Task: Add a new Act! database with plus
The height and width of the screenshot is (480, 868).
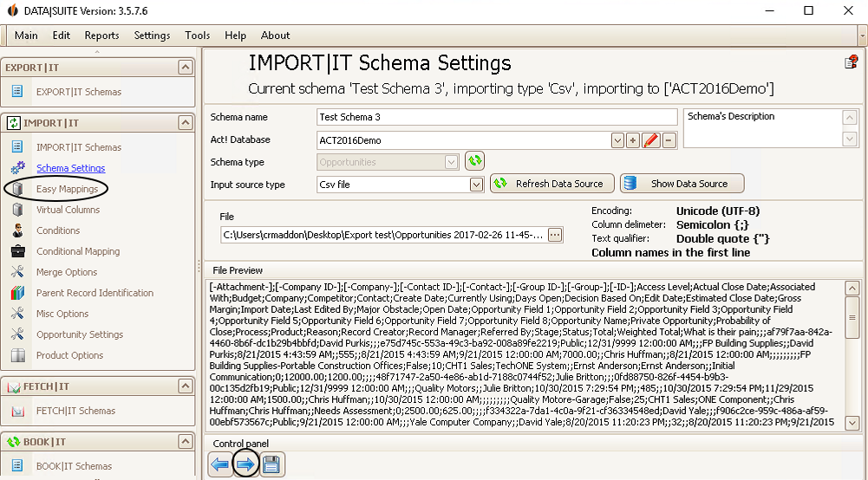Action: (x=633, y=140)
